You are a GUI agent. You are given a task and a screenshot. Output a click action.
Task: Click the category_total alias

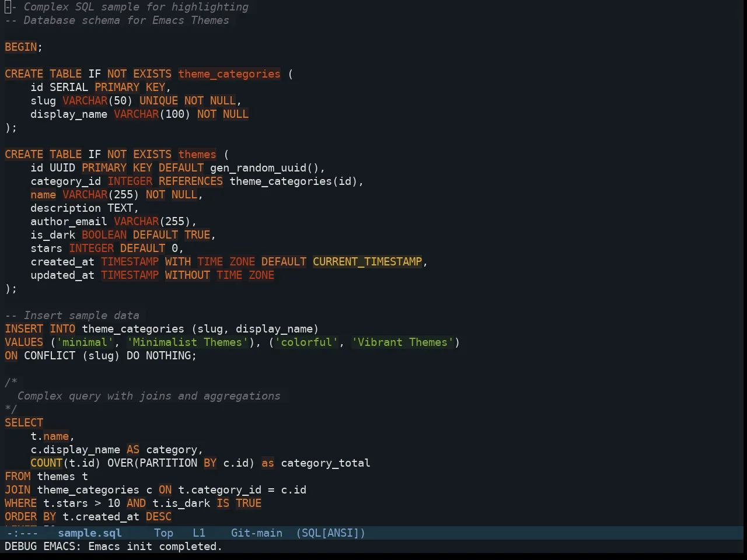point(326,463)
